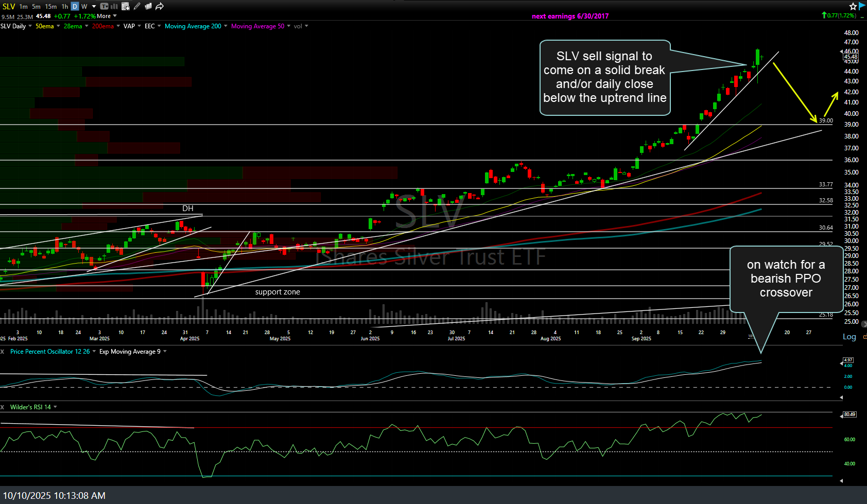Screen dimensions: 867x504
Task: Select the pencil drawing tool
Action: click(x=137, y=6)
